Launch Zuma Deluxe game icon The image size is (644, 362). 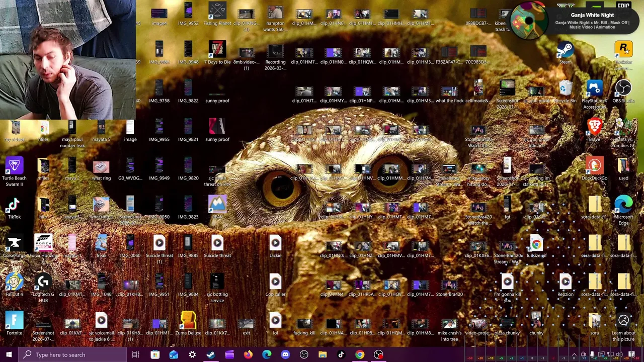pos(188,324)
